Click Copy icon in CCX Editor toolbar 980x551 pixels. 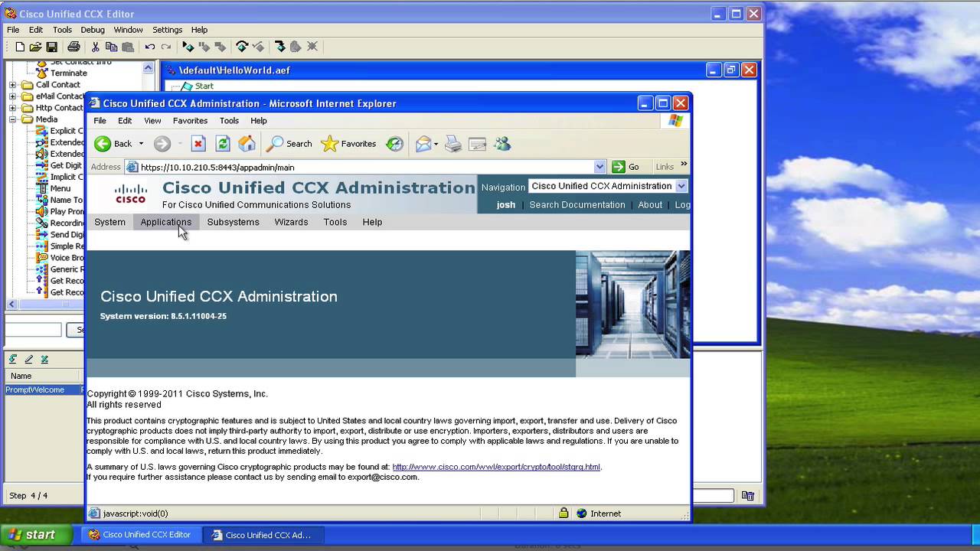[111, 47]
